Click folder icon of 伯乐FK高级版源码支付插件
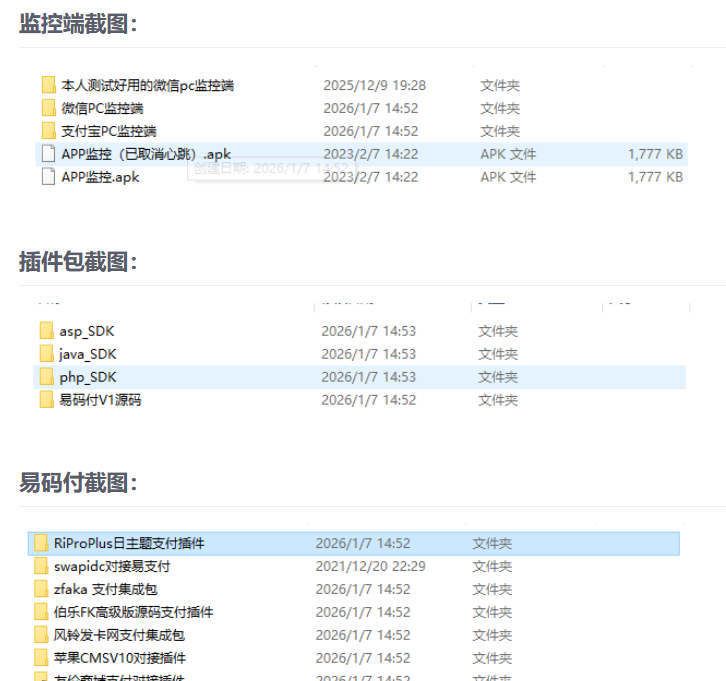 pyautogui.click(x=41, y=612)
